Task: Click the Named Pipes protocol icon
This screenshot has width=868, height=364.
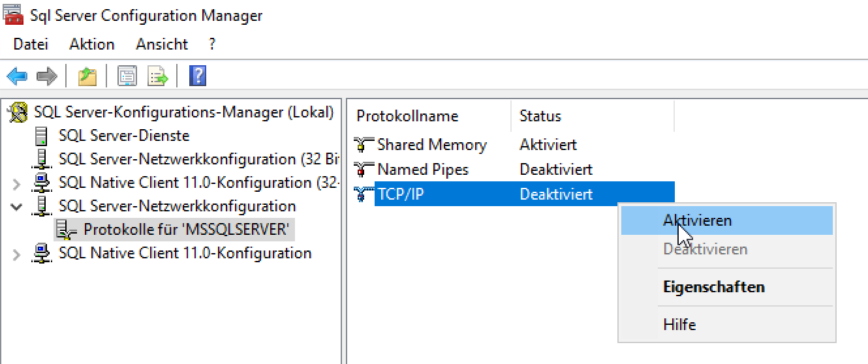Action: pos(364,170)
